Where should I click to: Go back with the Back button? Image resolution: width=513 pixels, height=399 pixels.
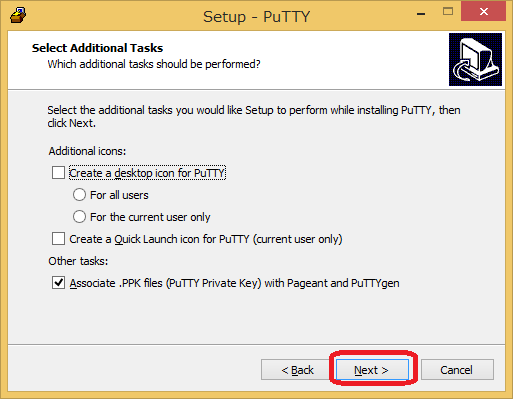click(x=297, y=370)
